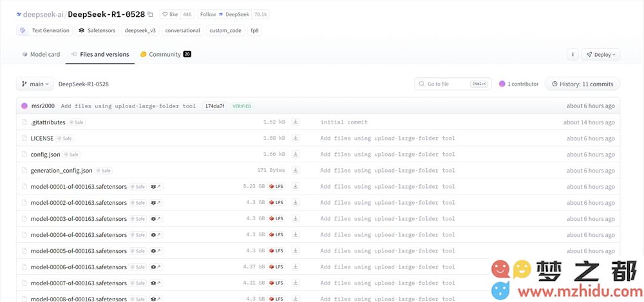Like the DeepSeek-R1-0528 model
This screenshot has height=302, width=644.
click(170, 14)
